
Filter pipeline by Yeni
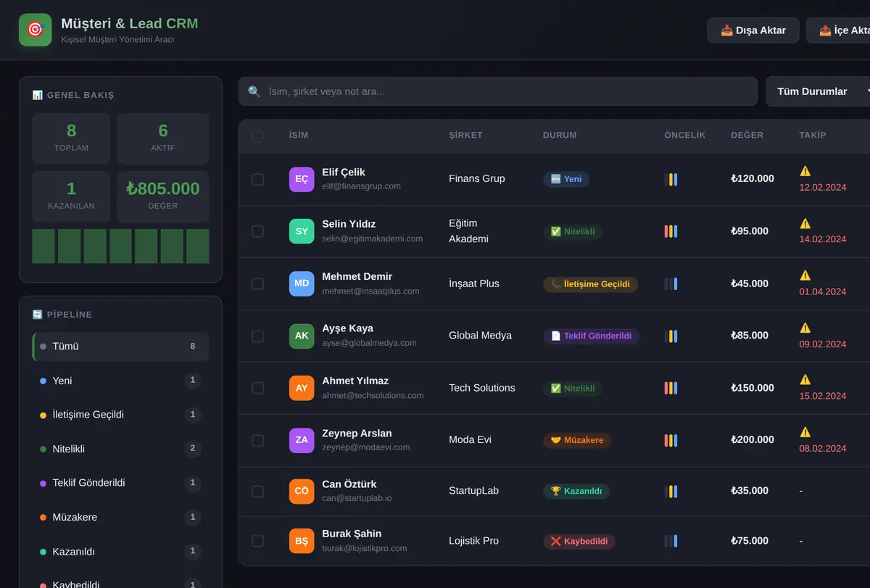coord(121,381)
